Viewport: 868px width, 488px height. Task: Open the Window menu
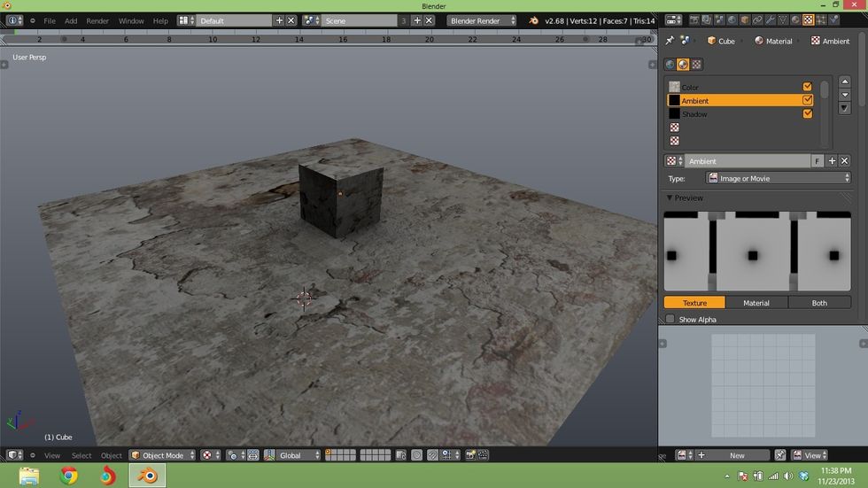tap(131, 20)
